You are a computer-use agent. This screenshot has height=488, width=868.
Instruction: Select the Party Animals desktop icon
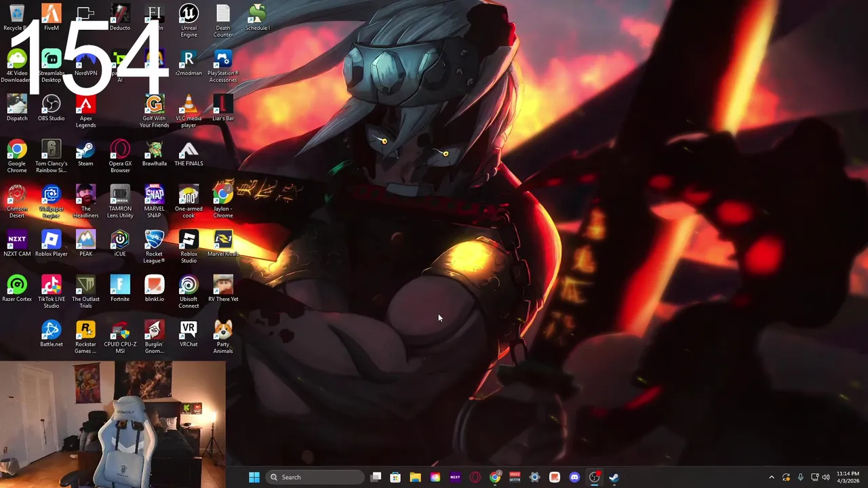(x=223, y=338)
